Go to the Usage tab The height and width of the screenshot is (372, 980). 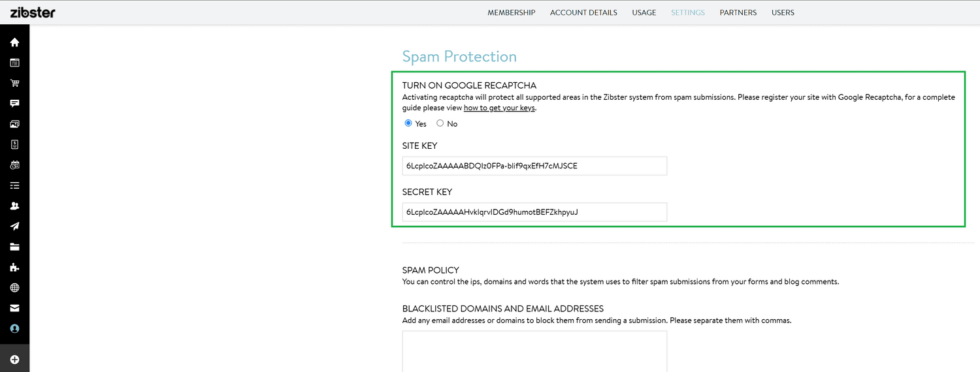[x=644, y=12]
